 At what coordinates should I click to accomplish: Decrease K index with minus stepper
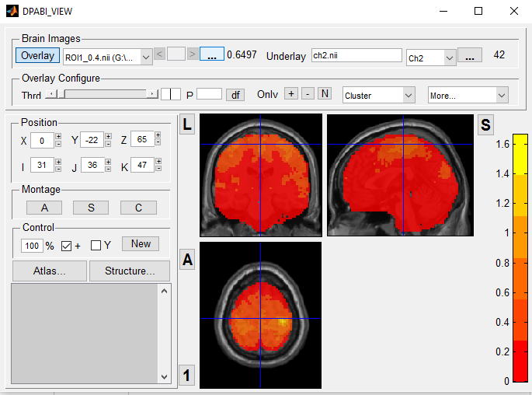[158, 168]
